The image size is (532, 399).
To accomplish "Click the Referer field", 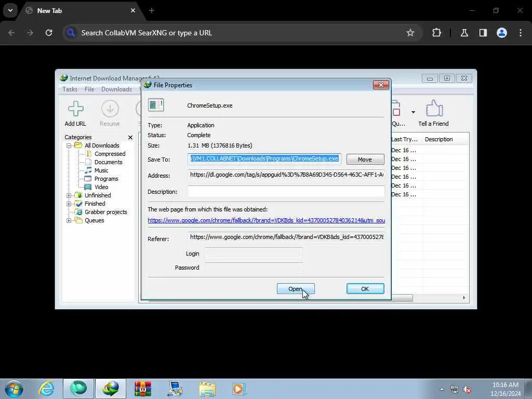I will coord(286,237).
